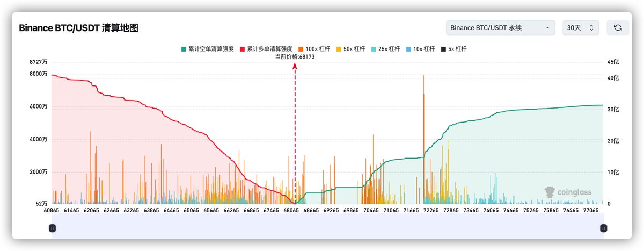The height and width of the screenshot is (251, 644).
Task: Click the 40亿 right axis label
Action: (x=613, y=78)
